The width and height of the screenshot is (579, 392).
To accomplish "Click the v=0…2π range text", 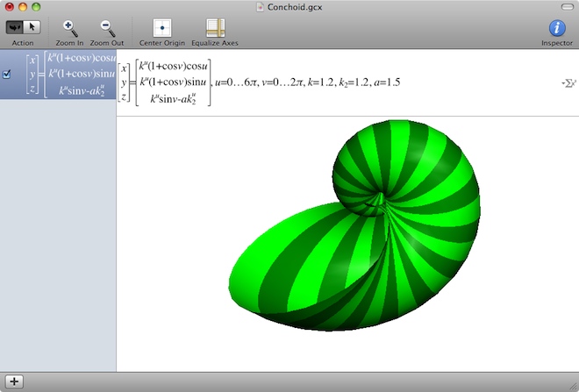I will (x=282, y=82).
